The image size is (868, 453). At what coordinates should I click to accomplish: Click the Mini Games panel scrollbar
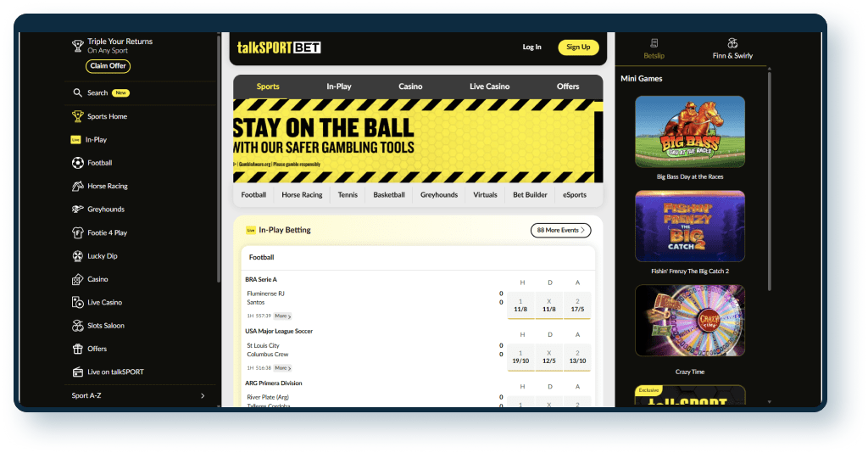coord(769,180)
